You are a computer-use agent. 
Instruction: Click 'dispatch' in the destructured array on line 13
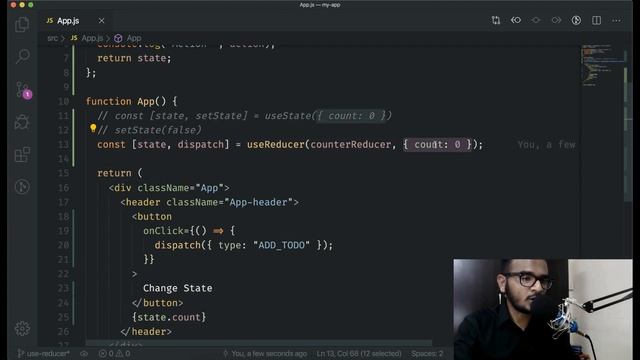[200, 144]
